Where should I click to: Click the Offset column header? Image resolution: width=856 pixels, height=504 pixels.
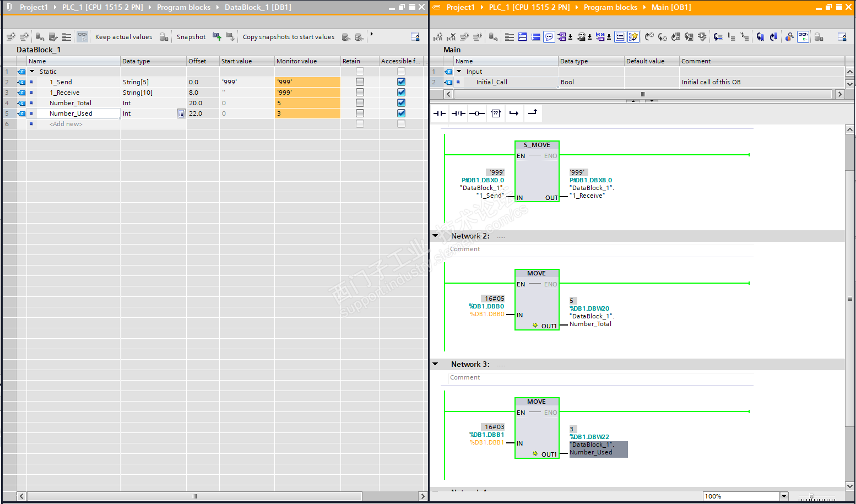[203, 61]
